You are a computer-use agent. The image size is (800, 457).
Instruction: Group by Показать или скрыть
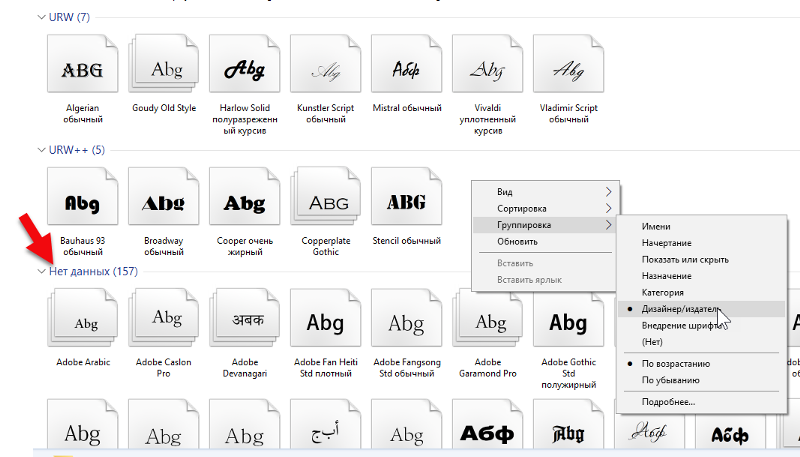click(x=701, y=260)
